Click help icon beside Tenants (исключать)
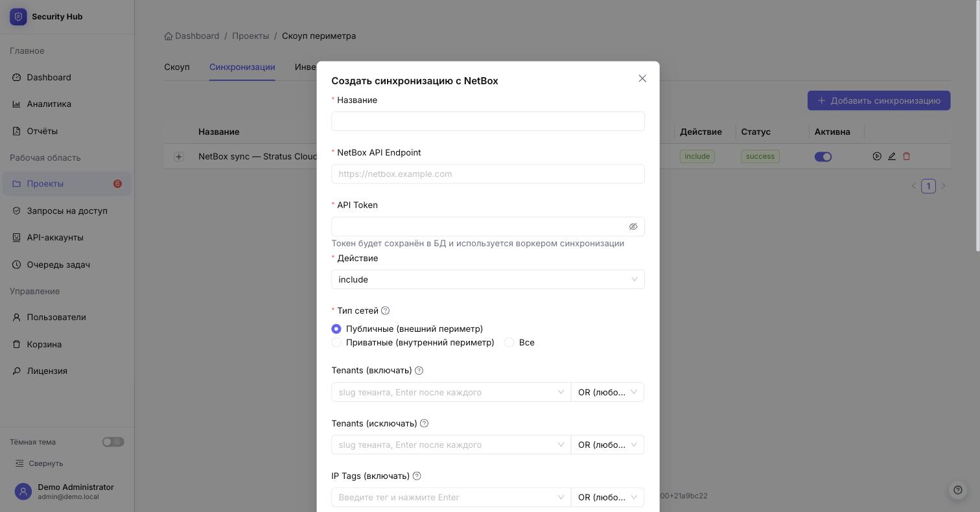980x512 pixels. pos(424,423)
